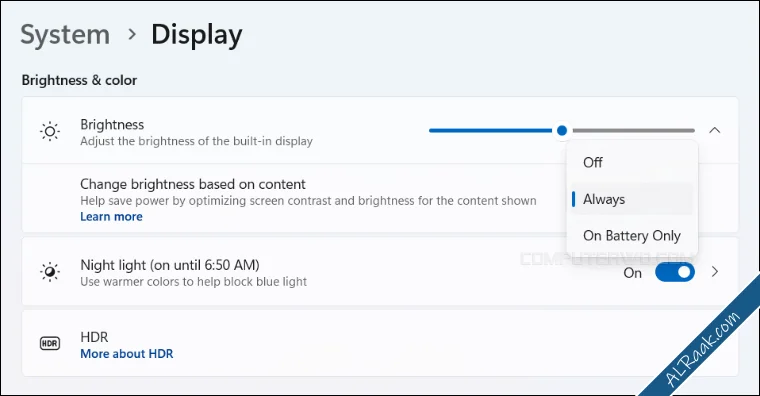The image size is (760, 396).
Task: Collapse the Brightness section chevron
Action: (x=714, y=130)
